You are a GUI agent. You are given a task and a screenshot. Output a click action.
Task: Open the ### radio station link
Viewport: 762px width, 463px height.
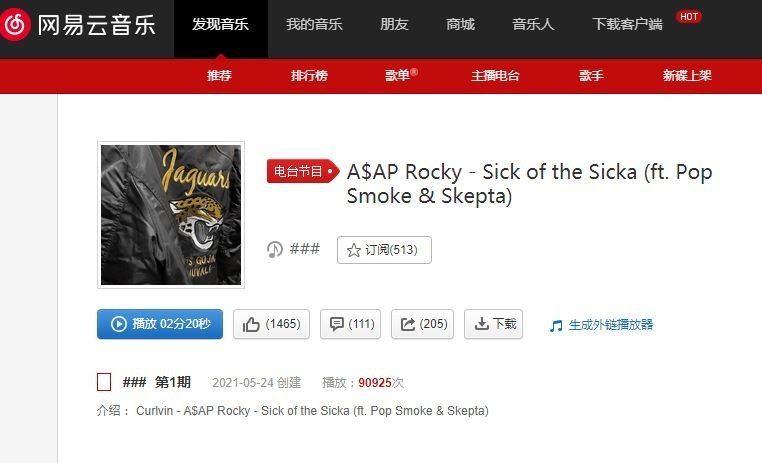pyautogui.click(x=305, y=249)
